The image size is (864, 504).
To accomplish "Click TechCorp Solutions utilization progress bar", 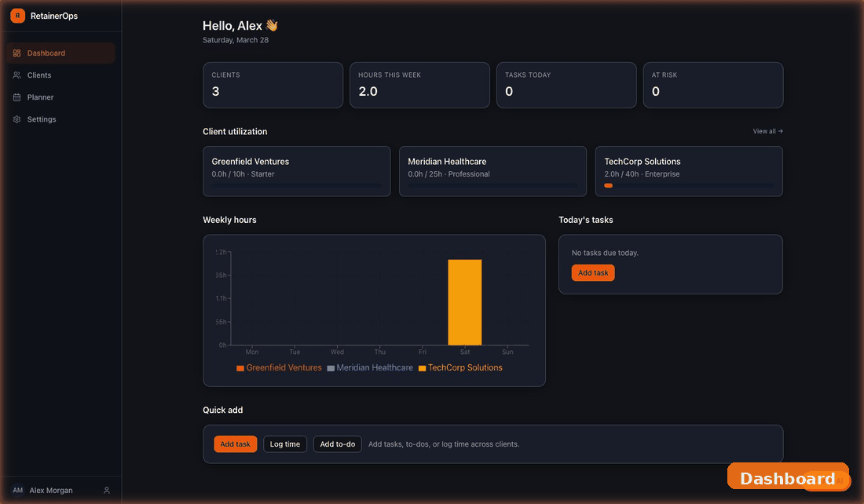I will tap(689, 185).
